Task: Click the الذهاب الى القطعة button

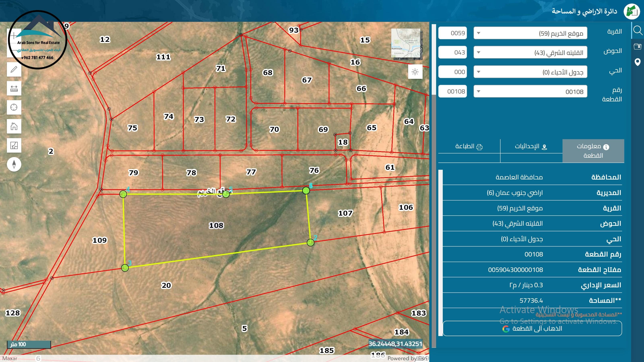Action: click(x=532, y=329)
